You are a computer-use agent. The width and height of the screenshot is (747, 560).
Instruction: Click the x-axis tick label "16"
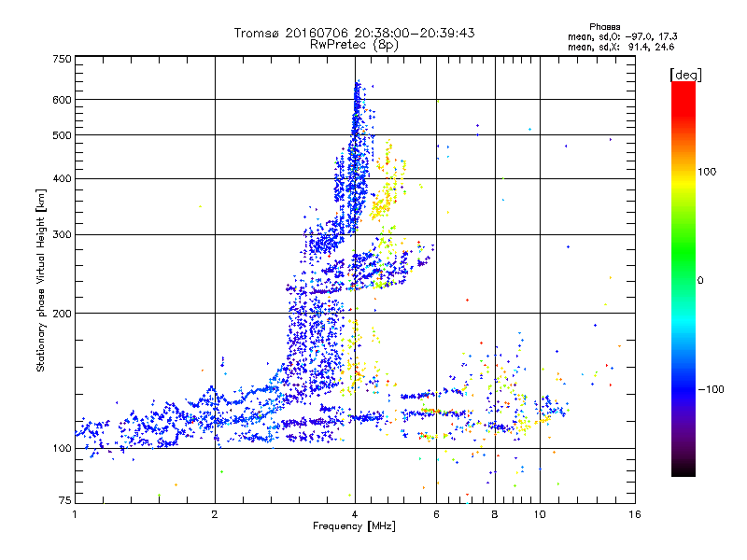(635, 514)
